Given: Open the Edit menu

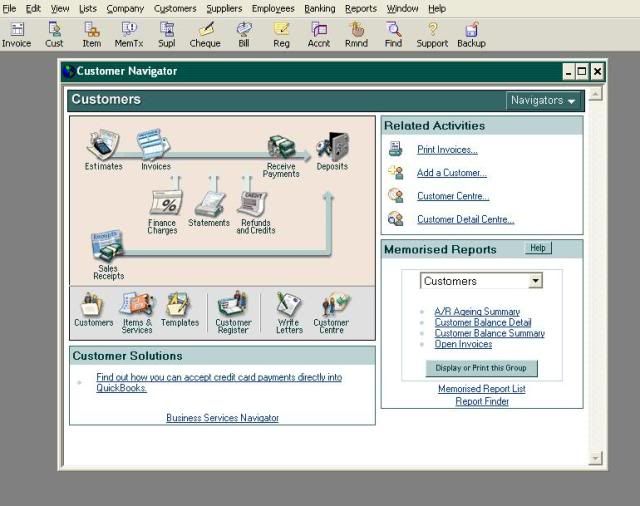Looking at the screenshot, I should pos(33,9).
